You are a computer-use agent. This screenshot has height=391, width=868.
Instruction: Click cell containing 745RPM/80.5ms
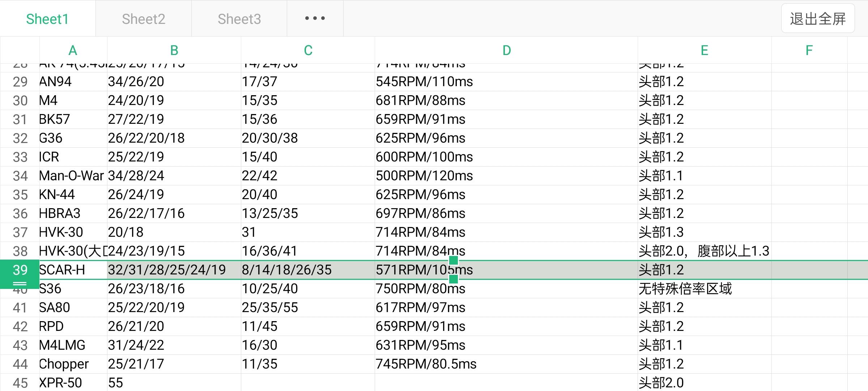click(426, 364)
